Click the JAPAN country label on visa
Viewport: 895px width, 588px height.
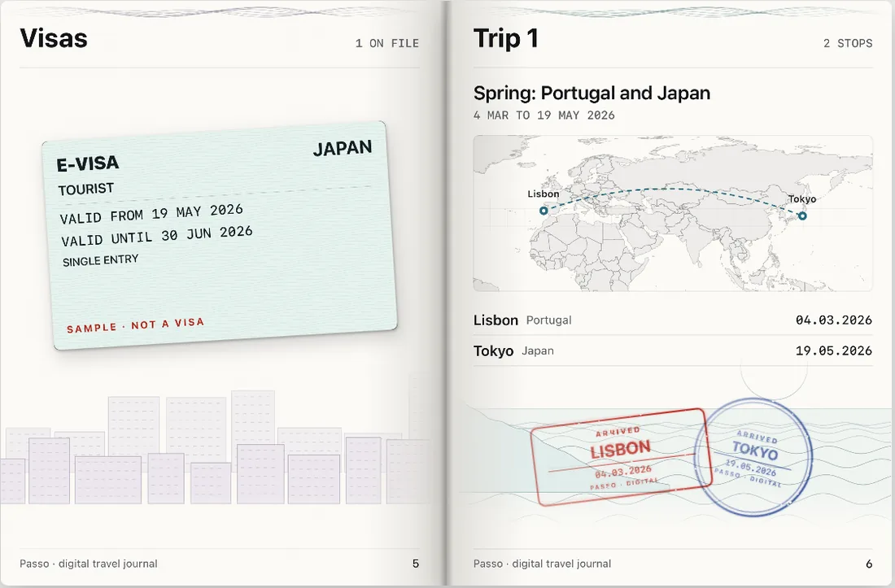pos(343,148)
